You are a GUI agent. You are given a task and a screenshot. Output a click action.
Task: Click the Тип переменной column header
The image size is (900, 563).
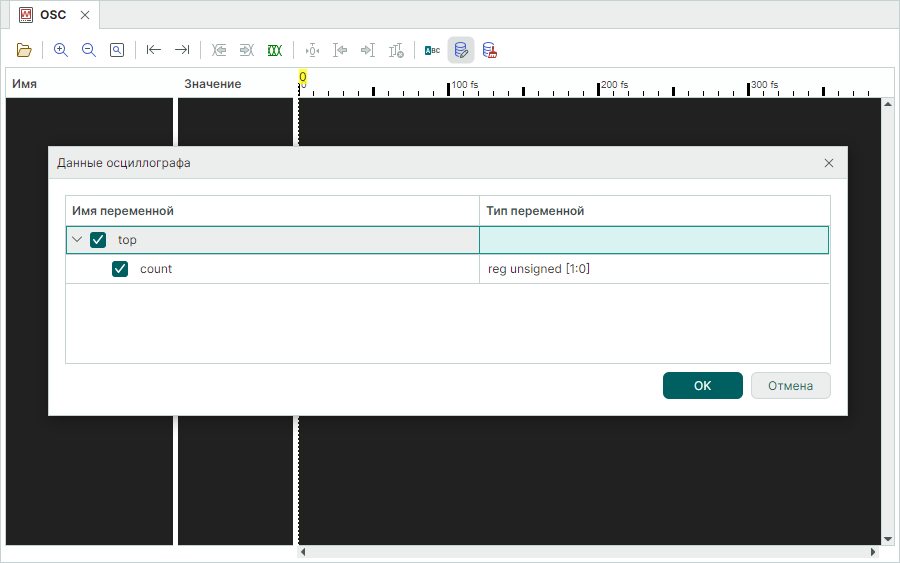point(655,211)
